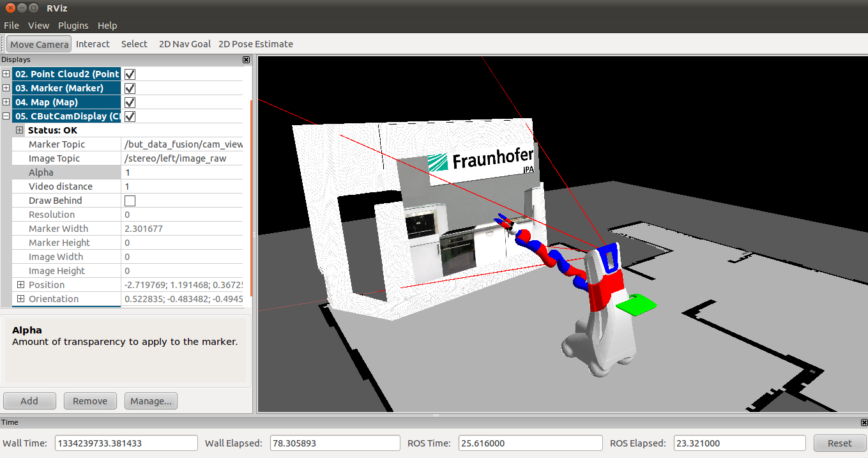The image size is (868, 458).
Task: Close the Displays panel with its X icon
Action: [x=247, y=59]
